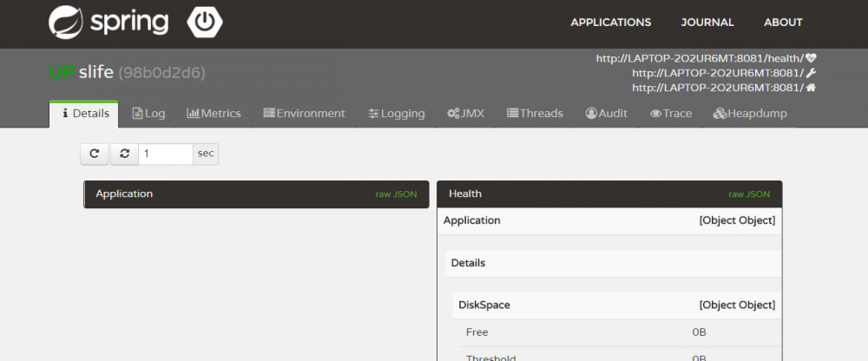Focus the refresh interval input field
This screenshot has width=868, height=361.
[166, 154]
